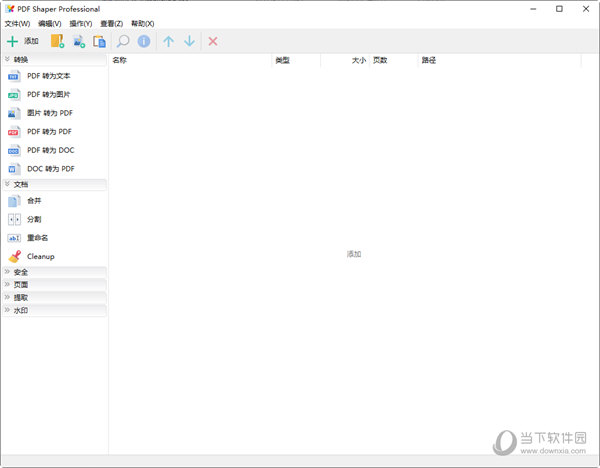Click the PDF to DOC icon
The height and width of the screenshot is (468, 600).
coord(14,150)
